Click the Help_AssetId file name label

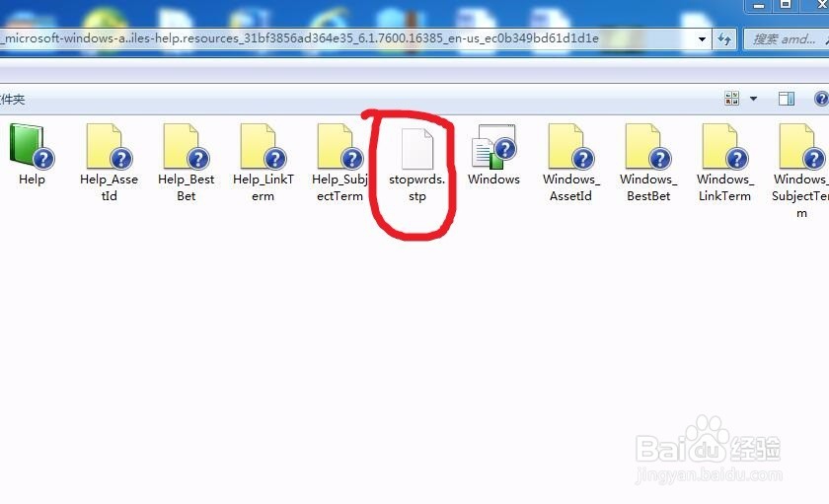pos(109,187)
